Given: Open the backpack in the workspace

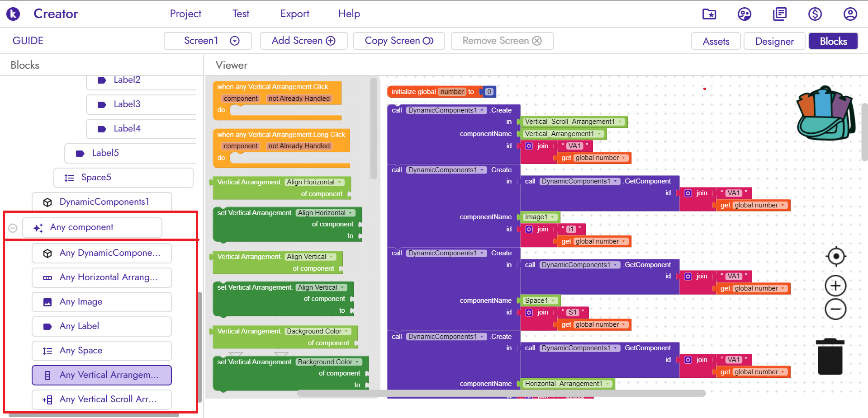Looking at the screenshot, I should [x=825, y=113].
